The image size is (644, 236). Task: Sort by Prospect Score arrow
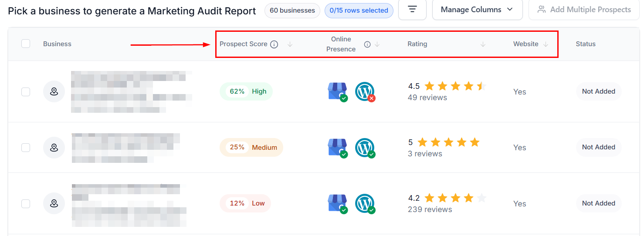(x=290, y=44)
